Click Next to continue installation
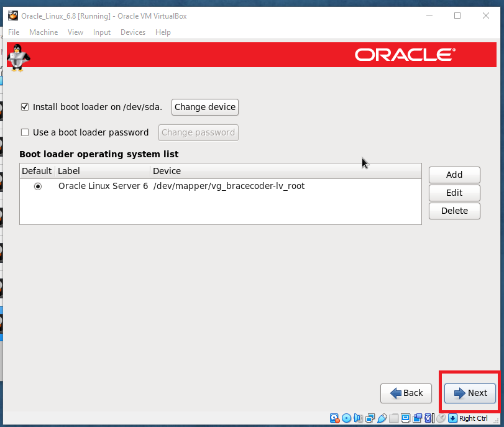The height and width of the screenshot is (427, 504). pos(470,393)
